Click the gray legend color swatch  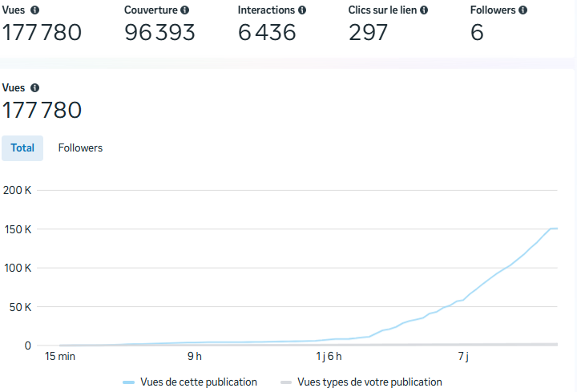[286, 382]
